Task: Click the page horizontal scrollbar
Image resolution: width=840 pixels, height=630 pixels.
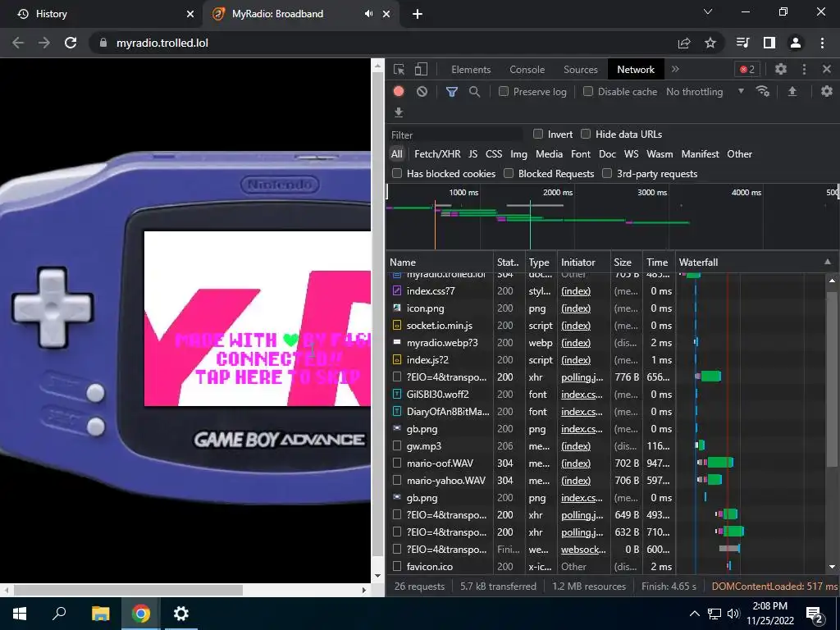Action: coord(129,590)
